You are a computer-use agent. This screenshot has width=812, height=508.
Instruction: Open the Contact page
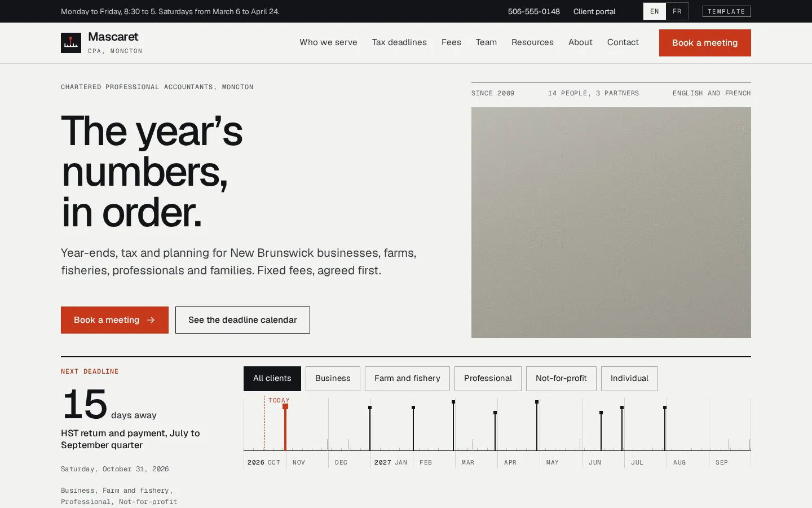[623, 42]
